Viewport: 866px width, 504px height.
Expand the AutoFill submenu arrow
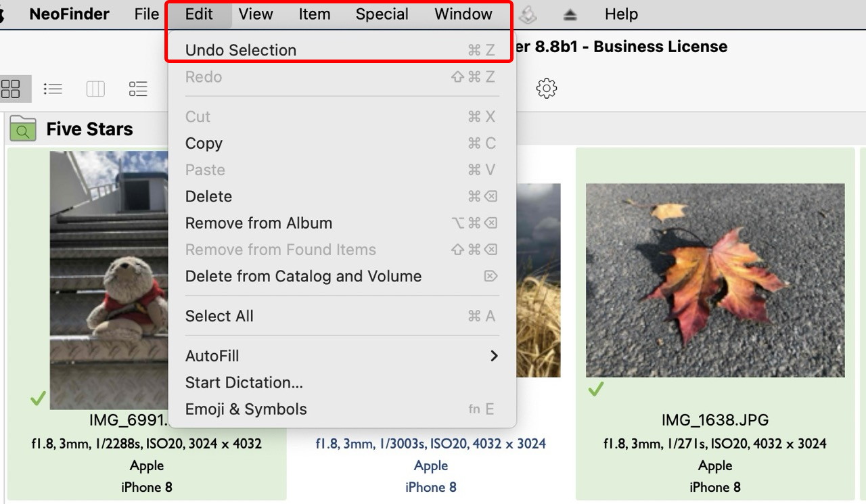494,356
